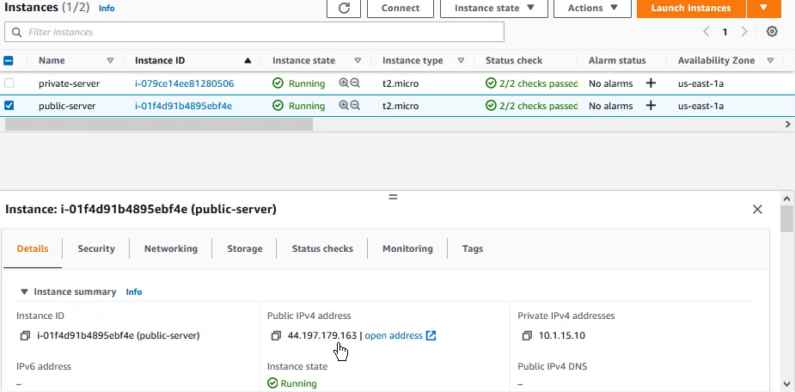The width and height of the screenshot is (795, 392).
Task: Switch to the Networking tab
Action: [171, 248]
